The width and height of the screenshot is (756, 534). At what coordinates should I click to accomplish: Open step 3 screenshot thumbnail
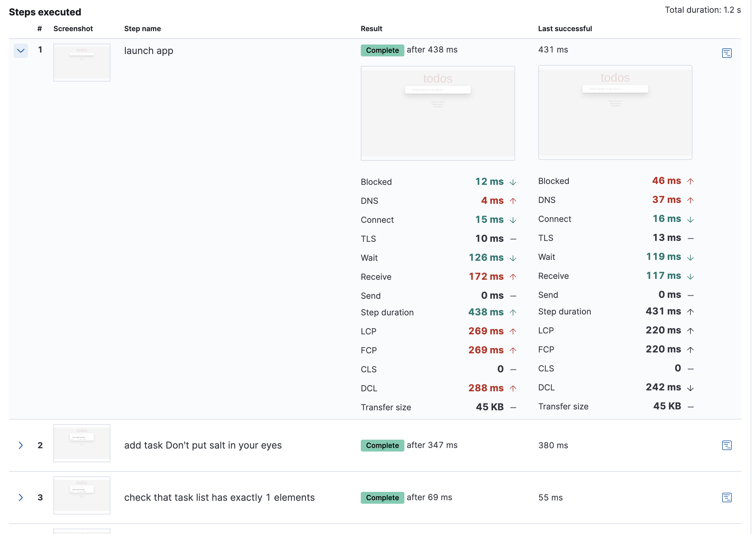coord(82,495)
